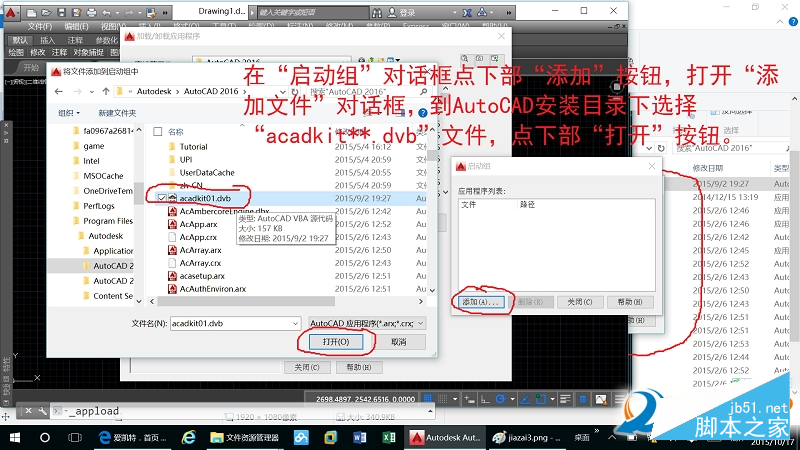Switch to the 插入 ribbon tab
The image size is (800, 450).
pyautogui.click(x=47, y=40)
